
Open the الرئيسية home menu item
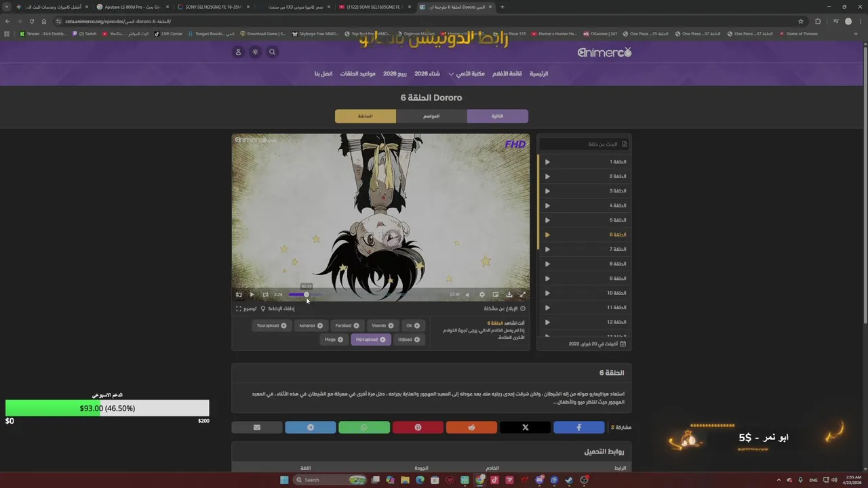538,74
